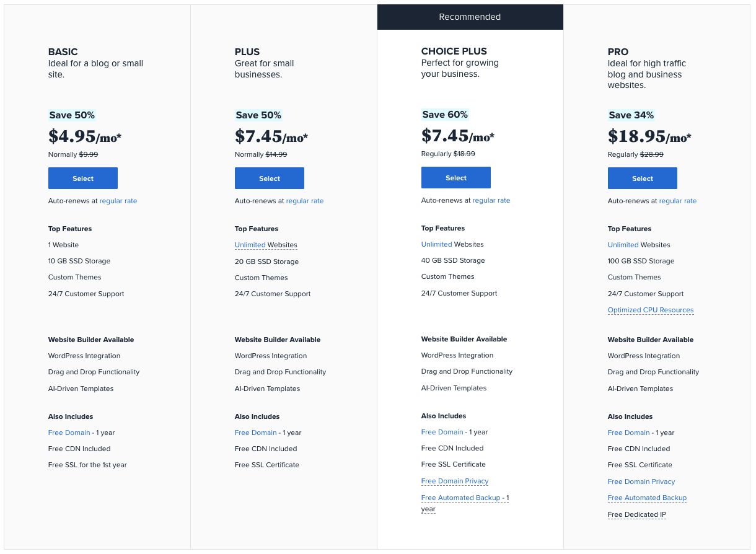
Task: Click Normally $14.99 text
Action: (x=261, y=154)
